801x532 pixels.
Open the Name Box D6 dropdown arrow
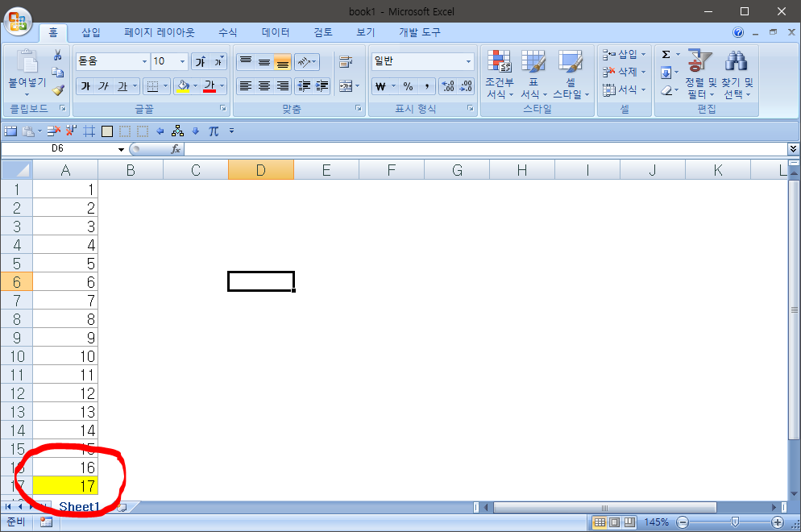(x=121, y=149)
